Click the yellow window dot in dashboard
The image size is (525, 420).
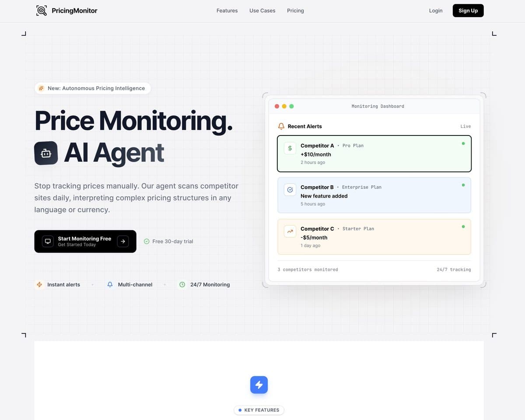284,106
